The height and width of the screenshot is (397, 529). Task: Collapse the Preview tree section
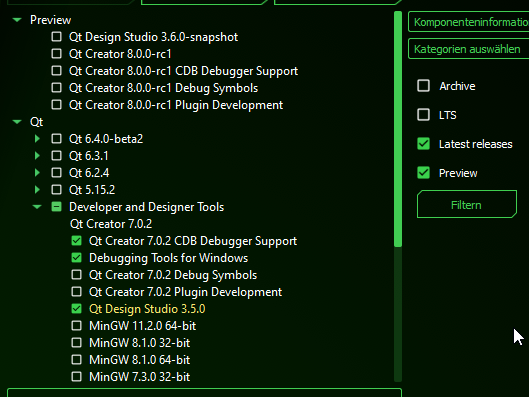click(x=17, y=20)
